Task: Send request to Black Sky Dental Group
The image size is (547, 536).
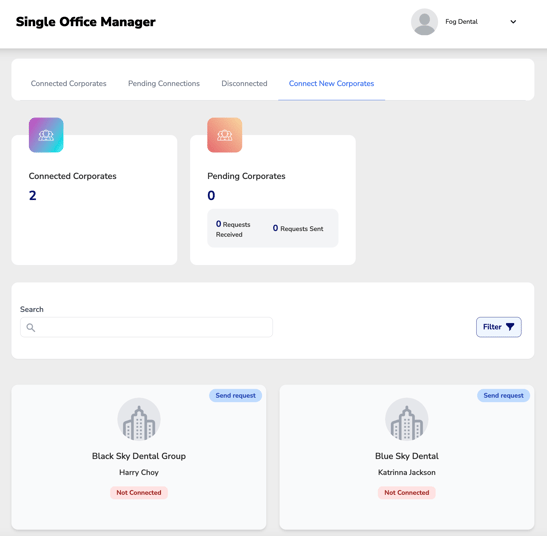Action: tap(235, 395)
